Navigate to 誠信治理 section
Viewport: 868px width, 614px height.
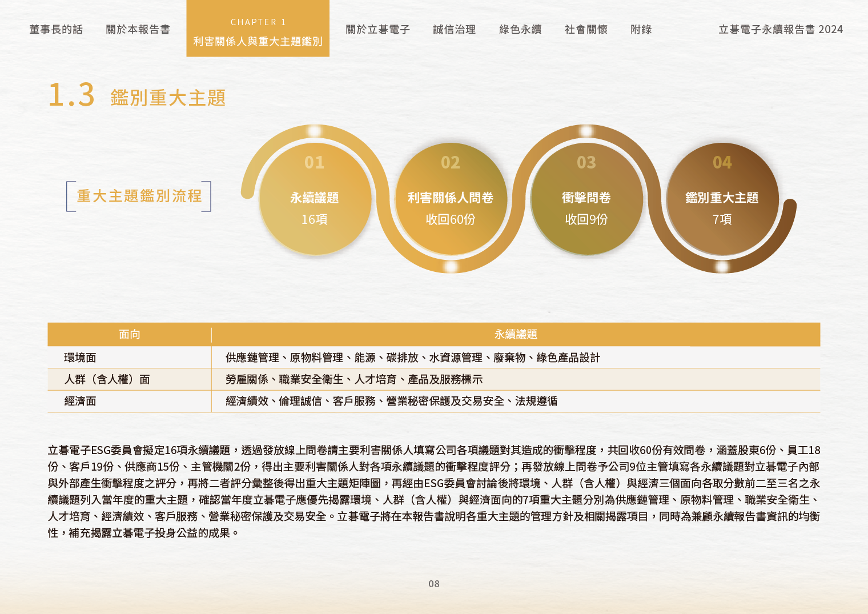pos(454,29)
